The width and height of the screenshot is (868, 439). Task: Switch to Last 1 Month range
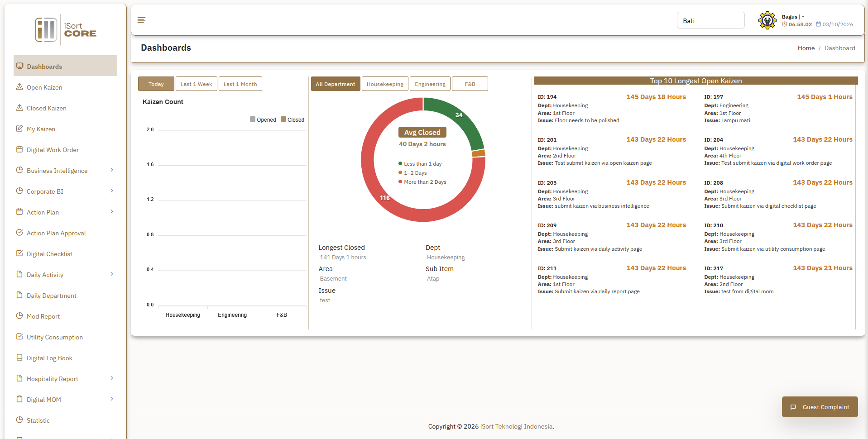(x=240, y=84)
